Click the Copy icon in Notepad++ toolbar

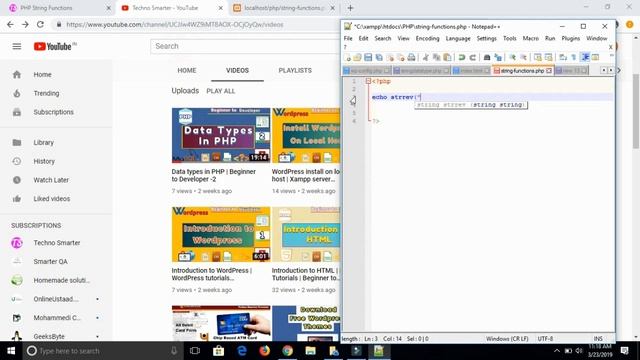click(436, 57)
